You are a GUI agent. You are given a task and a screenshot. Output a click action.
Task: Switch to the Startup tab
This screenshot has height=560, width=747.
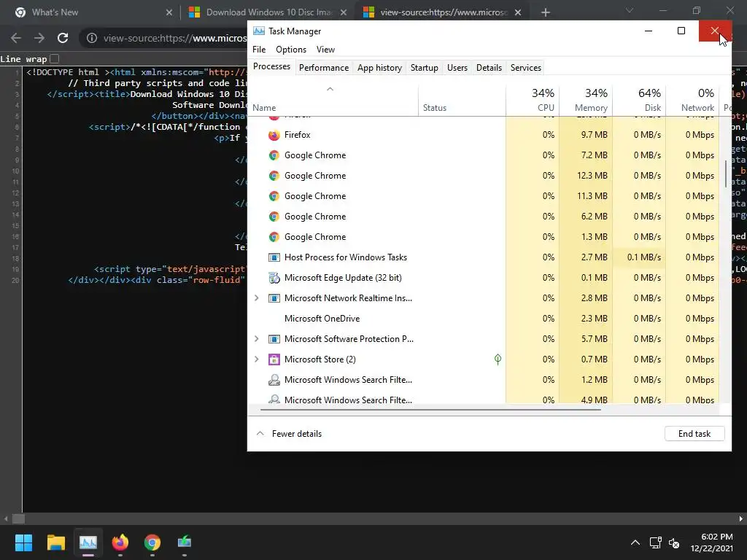coord(424,68)
